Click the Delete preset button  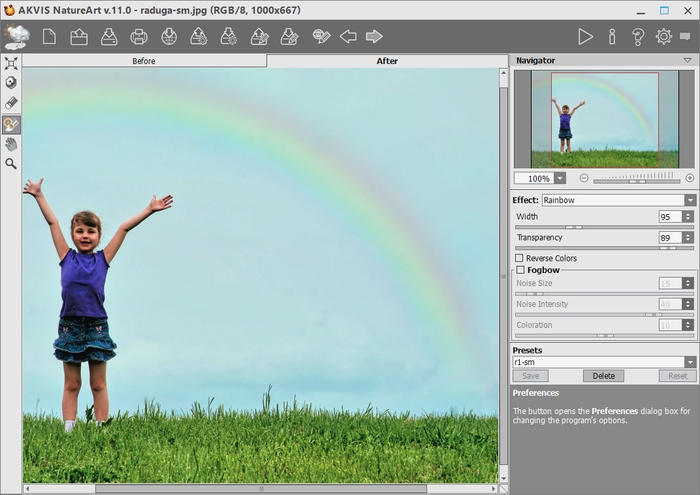pyautogui.click(x=604, y=376)
